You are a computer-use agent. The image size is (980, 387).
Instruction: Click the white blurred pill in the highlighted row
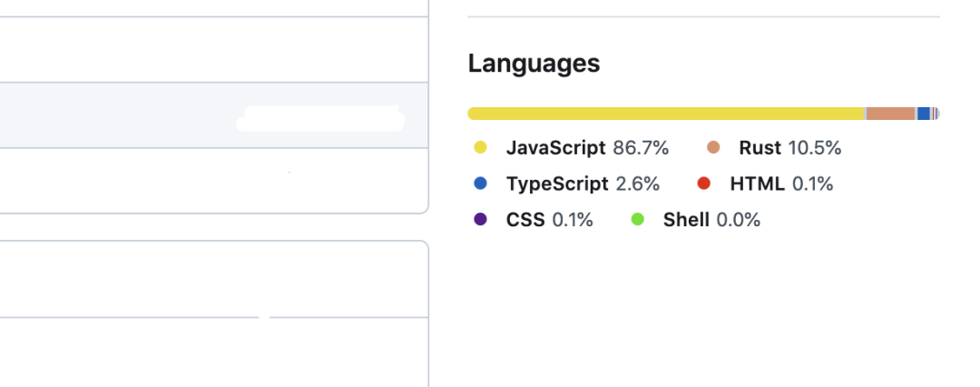click(319, 118)
